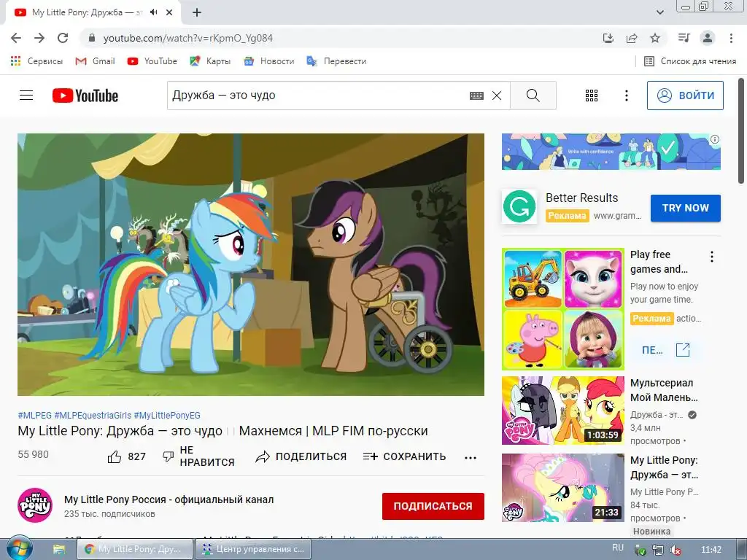Screen dimensions: 747x560
Task: Open My Little Pony Россия channel avatar
Action: 35,505
